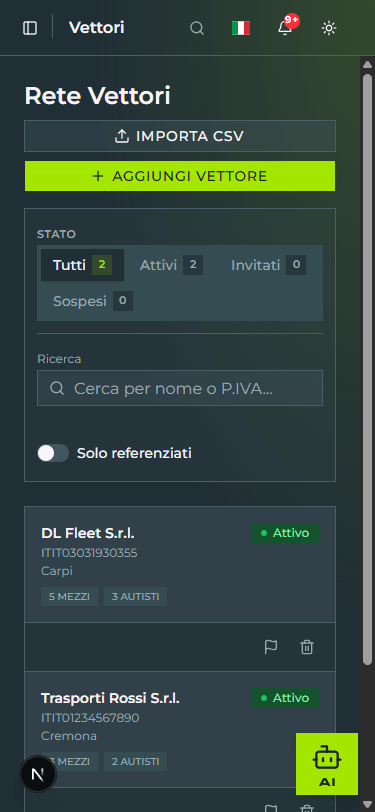Viewport: 375px width, 812px height.
Task: Click the AGGIUNGI VETTORE button
Action: pyautogui.click(x=180, y=176)
